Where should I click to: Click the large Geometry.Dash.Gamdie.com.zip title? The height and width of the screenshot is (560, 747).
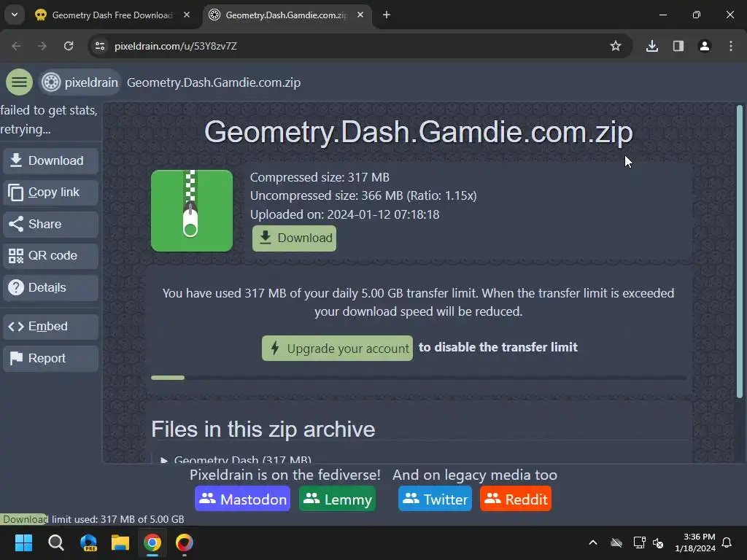(x=418, y=131)
